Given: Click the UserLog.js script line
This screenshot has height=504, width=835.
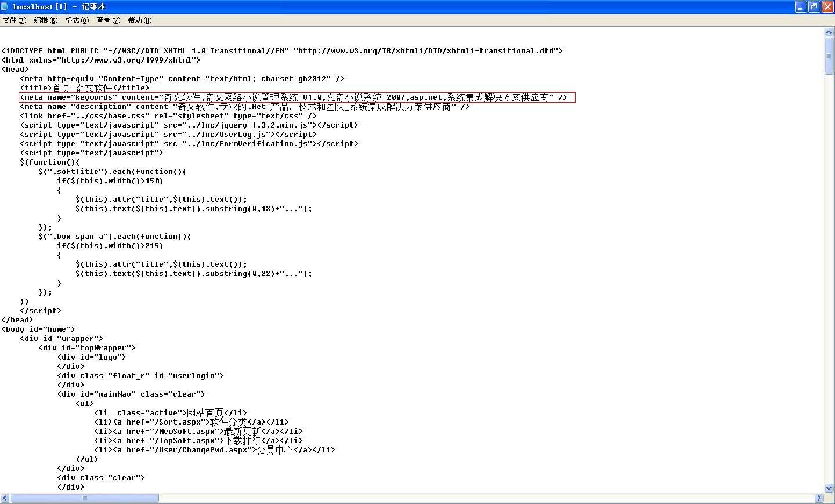Looking at the screenshot, I should (168, 135).
